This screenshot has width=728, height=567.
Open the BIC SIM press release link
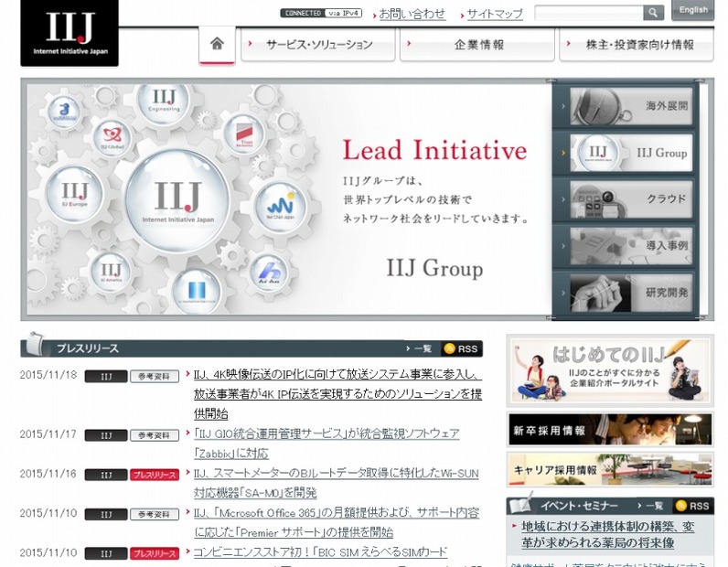point(320,552)
